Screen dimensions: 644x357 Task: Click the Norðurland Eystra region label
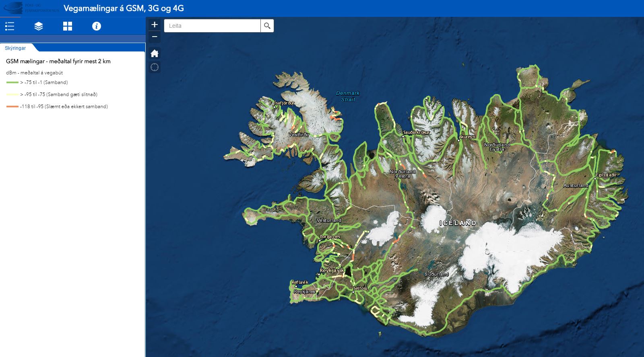pyautogui.click(x=497, y=147)
